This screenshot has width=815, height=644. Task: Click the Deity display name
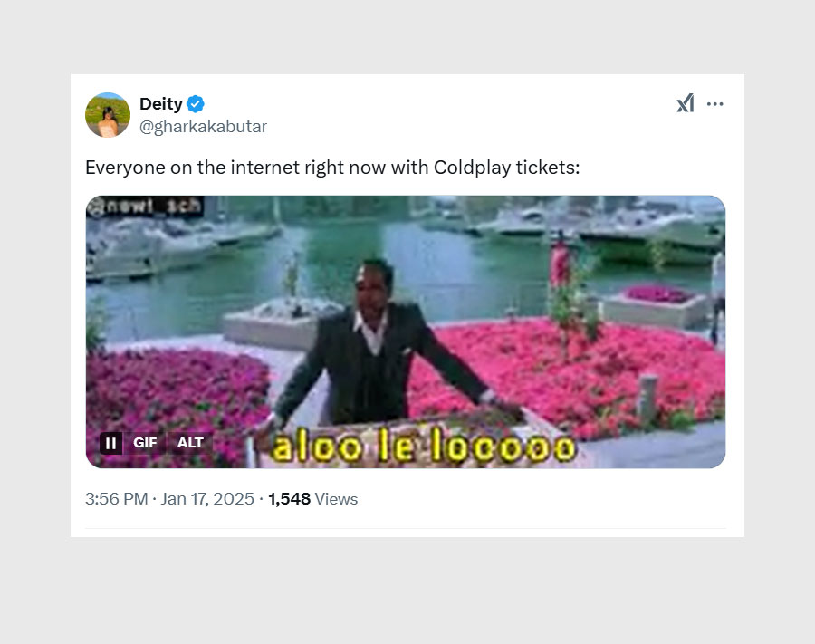point(160,104)
